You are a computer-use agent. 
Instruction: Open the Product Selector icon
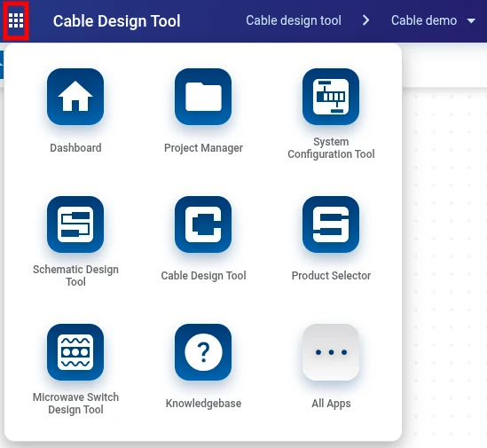click(331, 224)
